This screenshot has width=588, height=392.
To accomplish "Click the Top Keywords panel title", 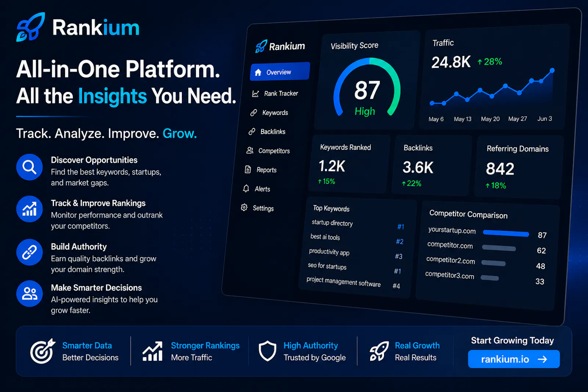I will [x=331, y=208].
